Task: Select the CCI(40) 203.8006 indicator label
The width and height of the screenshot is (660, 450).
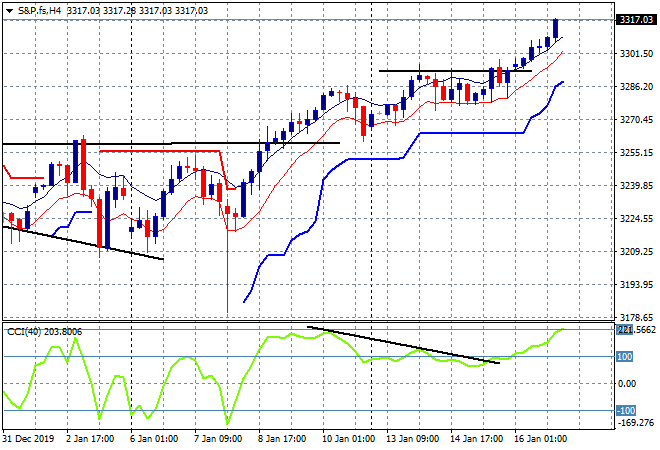Action: pos(45,332)
